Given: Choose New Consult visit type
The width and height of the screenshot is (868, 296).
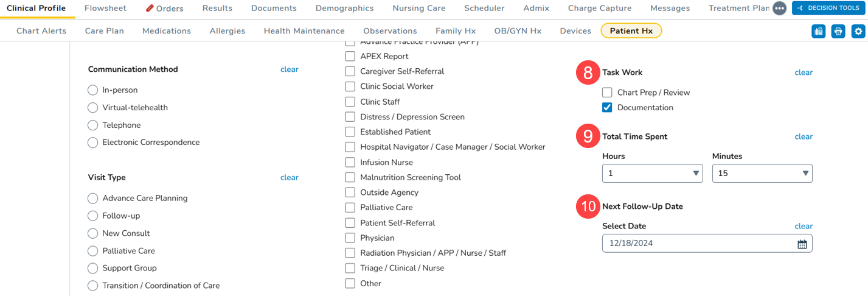Looking at the screenshot, I should 92,233.
